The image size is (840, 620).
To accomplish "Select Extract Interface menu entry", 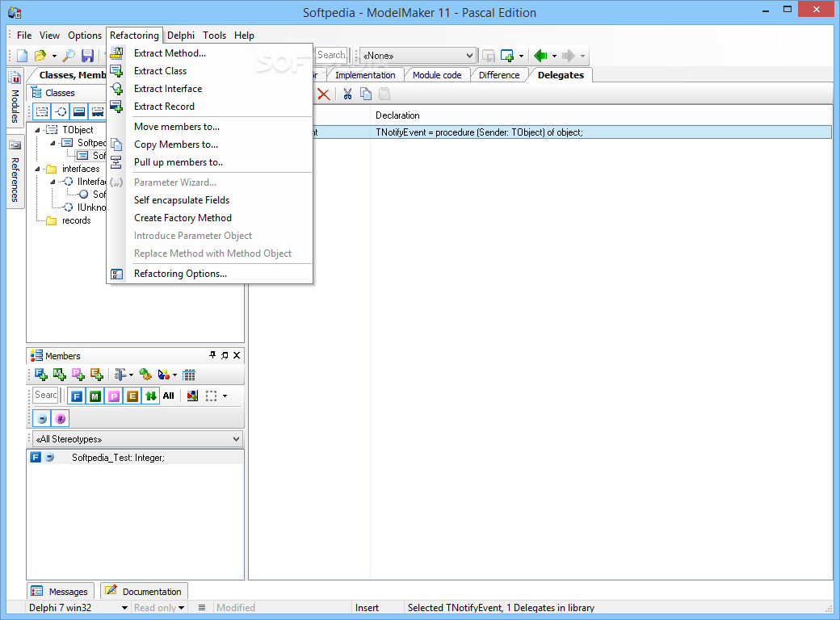I will (168, 89).
